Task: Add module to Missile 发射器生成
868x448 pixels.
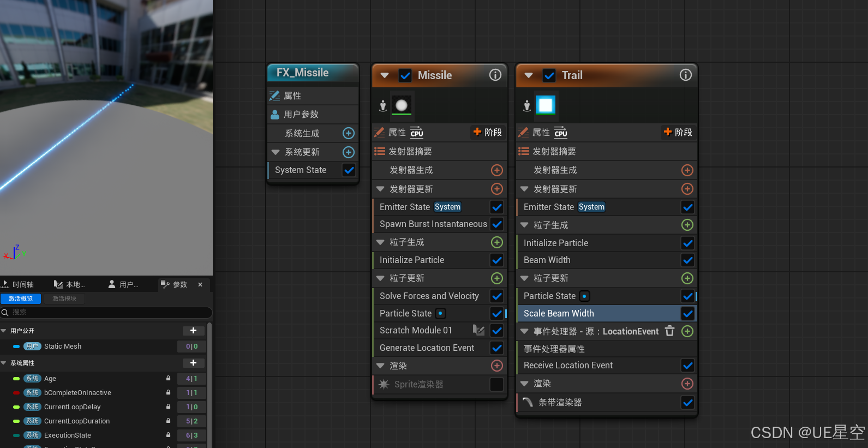Action: click(496, 170)
